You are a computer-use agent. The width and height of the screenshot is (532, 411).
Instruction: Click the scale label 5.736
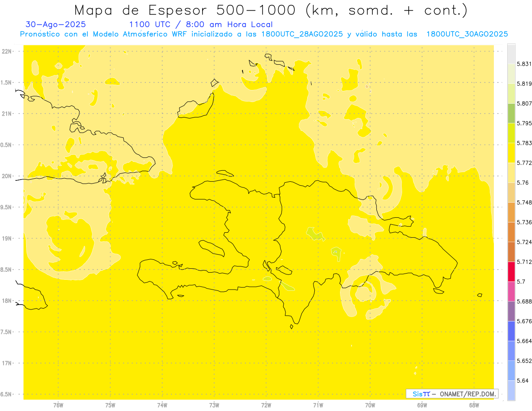tap(524, 222)
